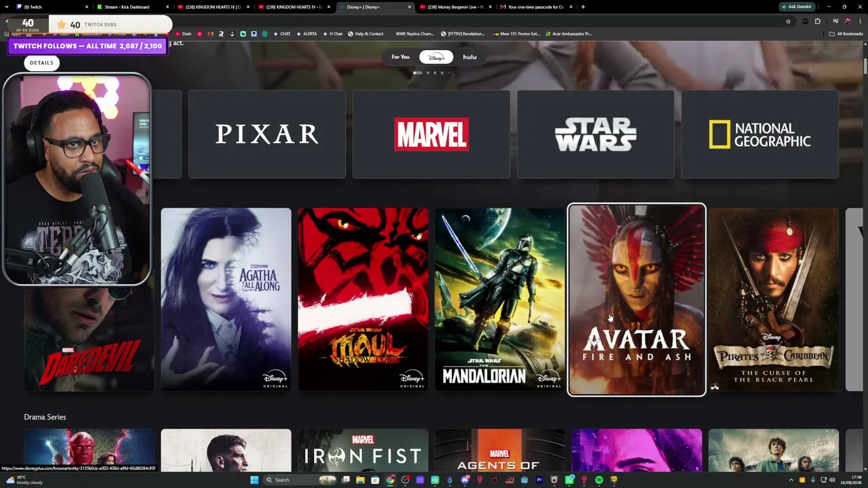
Task: Open the [FF7RV] Revelation bookmark
Action: [x=463, y=34]
